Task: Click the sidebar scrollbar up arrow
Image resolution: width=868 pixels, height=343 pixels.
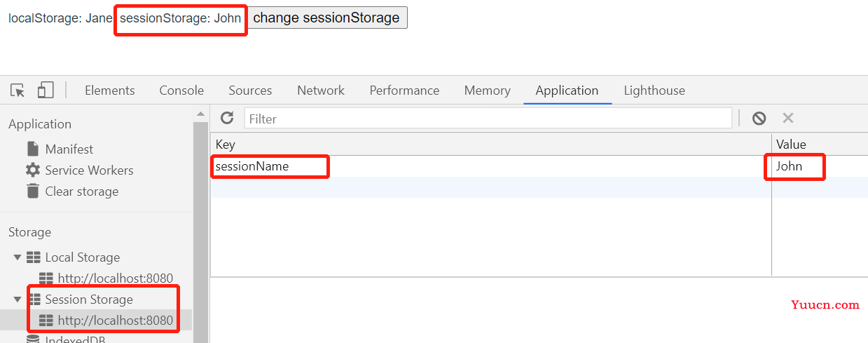Action: (x=200, y=114)
